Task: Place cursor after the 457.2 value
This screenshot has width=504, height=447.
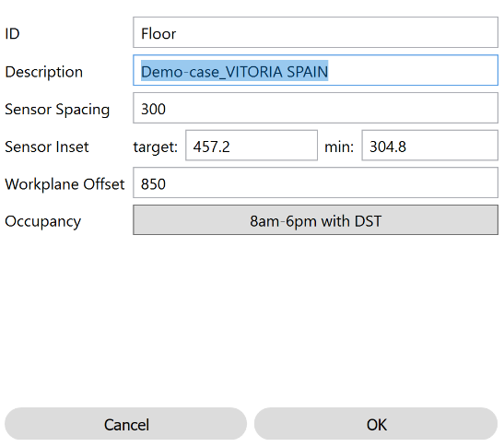Action: (x=230, y=147)
